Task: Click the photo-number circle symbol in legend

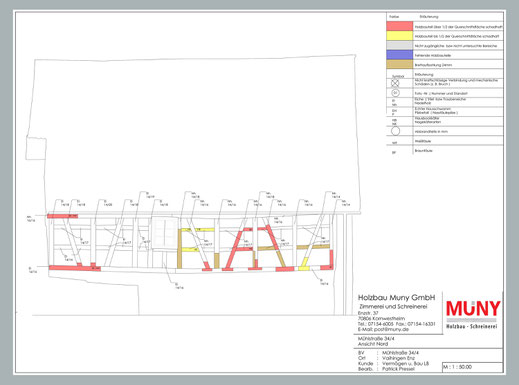Action: (395, 93)
